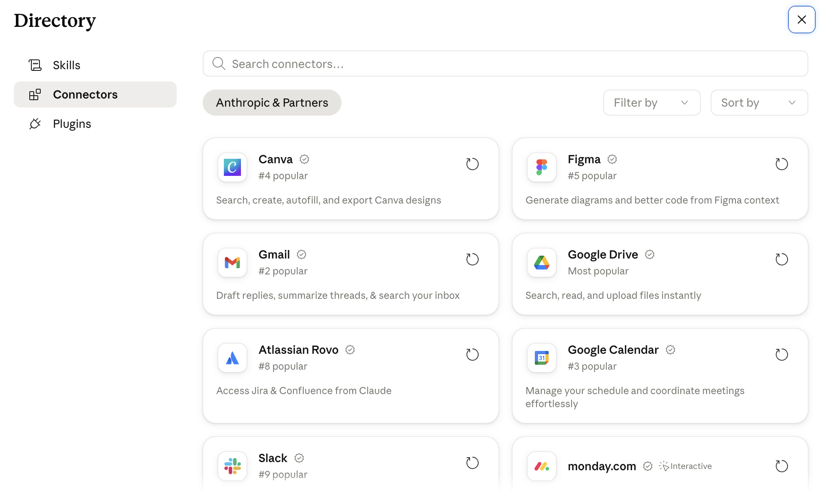Open the Slack connector title

click(x=273, y=458)
